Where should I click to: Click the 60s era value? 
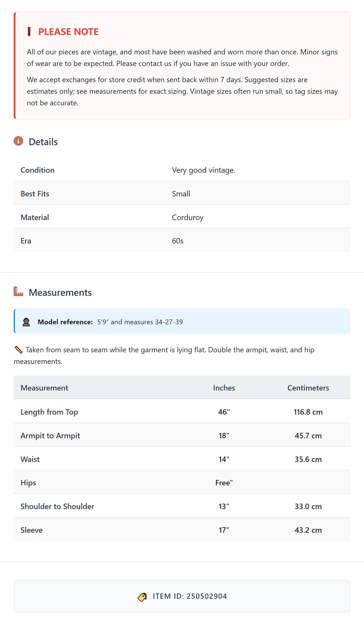tap(177, 241)
